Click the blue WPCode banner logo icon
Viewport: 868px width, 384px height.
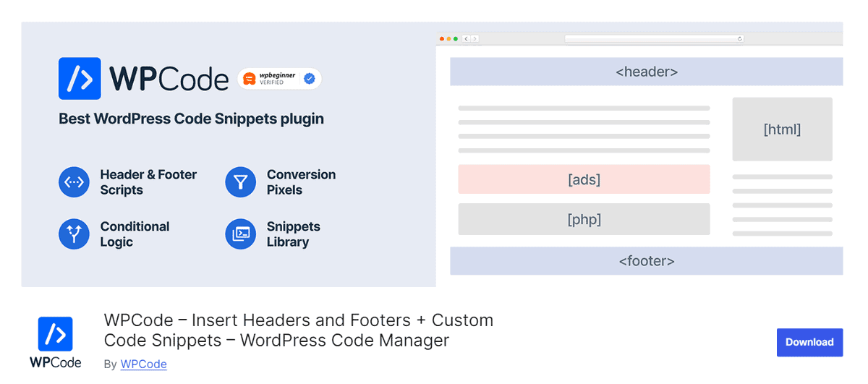pos(80,79)
